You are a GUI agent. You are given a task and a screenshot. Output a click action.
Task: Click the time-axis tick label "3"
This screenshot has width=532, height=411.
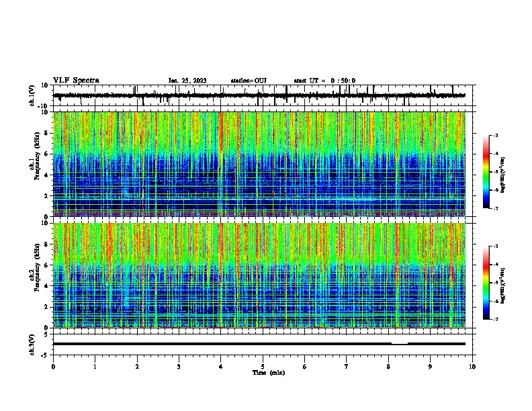tap(179, 367)
